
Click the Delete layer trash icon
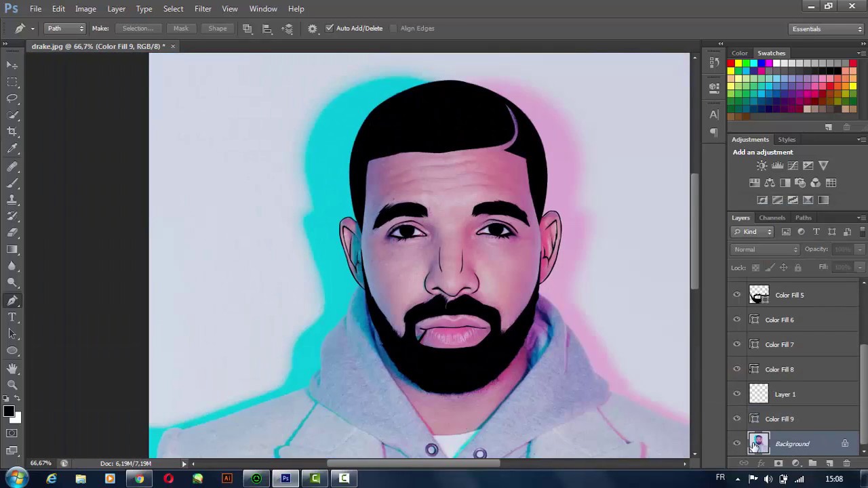pos(846,463)
